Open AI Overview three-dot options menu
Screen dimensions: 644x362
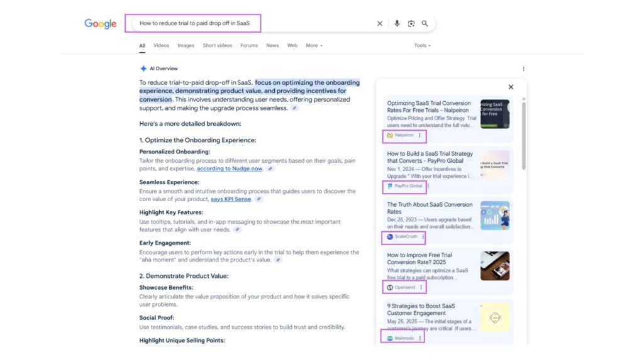(523, 69)
